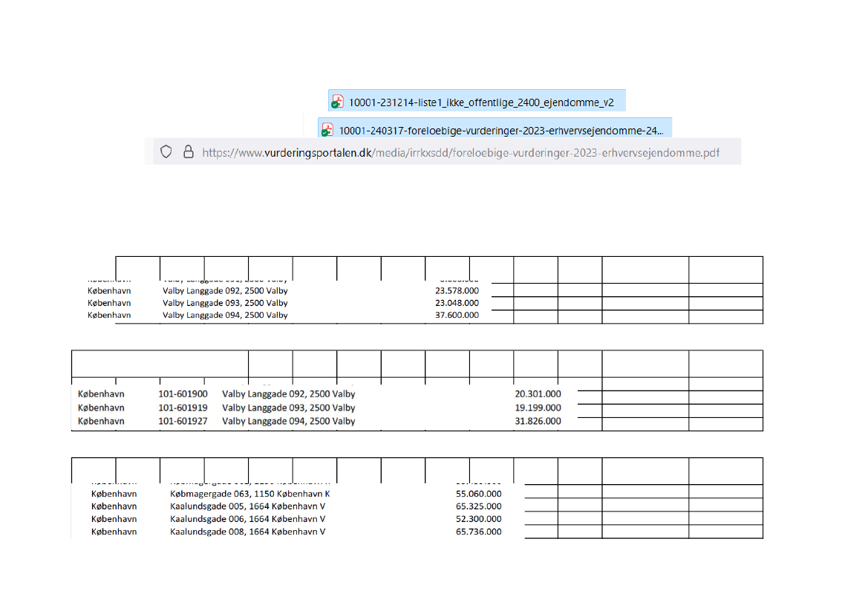Click the value 31.826.000
The width and height of the screenshot is (868, 614).
pos(538,421)
